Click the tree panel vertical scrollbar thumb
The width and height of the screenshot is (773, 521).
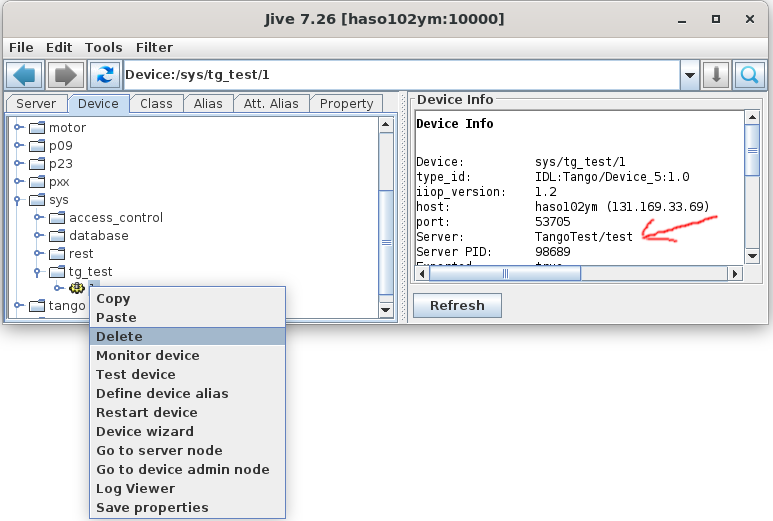(386, 243)
